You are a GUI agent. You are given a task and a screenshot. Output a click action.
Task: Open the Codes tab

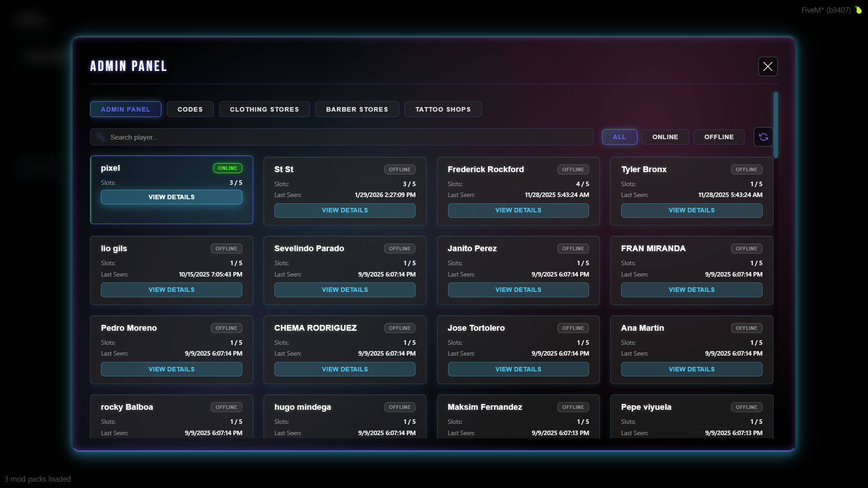(190, 109)
